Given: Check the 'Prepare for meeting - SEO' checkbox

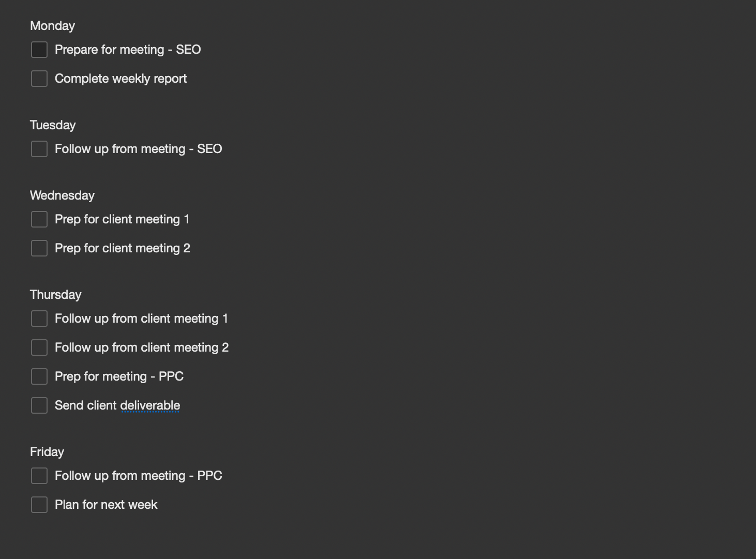Looking at the screenshot, I should pyautogui.click(x=39, y=50).
